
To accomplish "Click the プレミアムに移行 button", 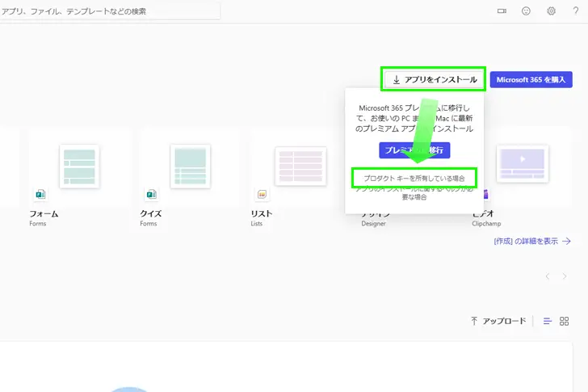I will 414,150.
